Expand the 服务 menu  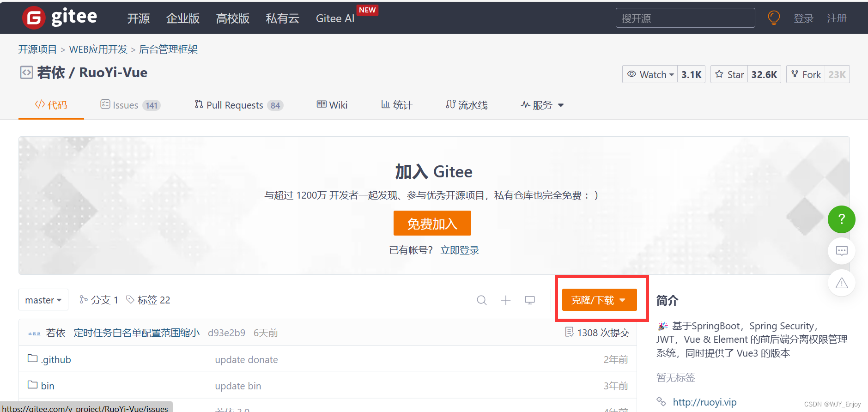click(x=542, y=105)
